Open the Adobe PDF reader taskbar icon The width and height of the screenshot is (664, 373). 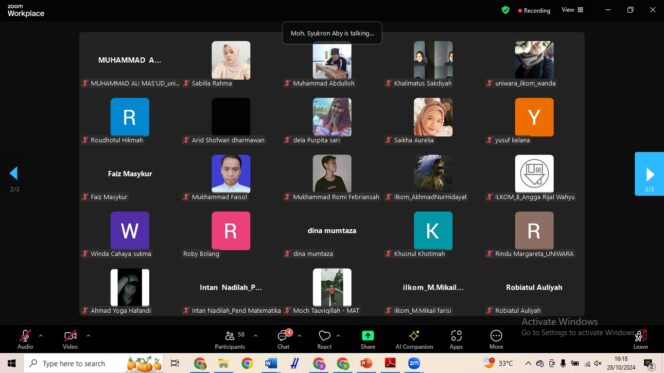[390, 363]
